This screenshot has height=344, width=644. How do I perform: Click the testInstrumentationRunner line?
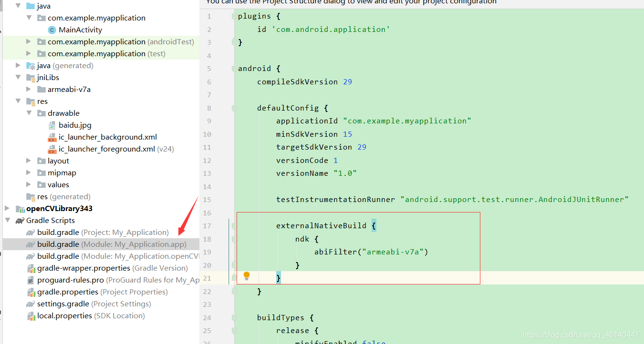(452, 199)
